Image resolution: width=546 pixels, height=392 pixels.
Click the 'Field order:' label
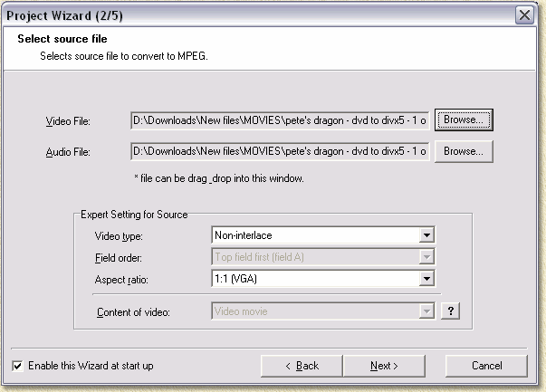click(119, 258)
